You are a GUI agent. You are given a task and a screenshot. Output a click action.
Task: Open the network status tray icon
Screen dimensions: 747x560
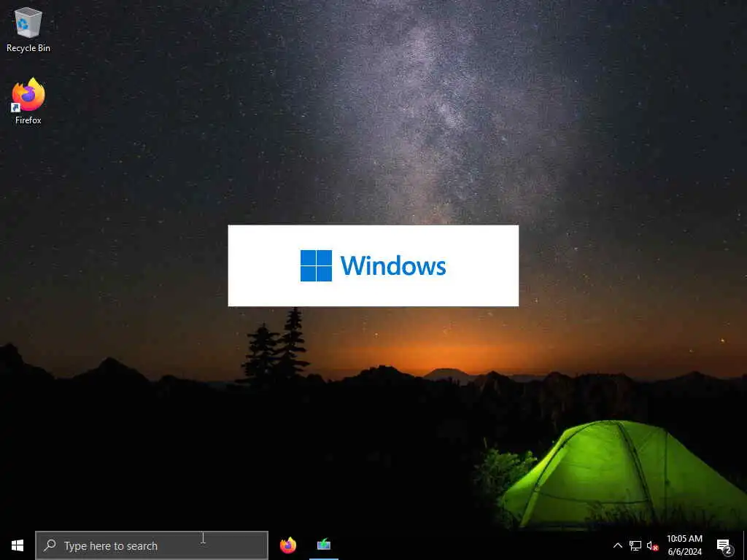[x=635, y=545]
